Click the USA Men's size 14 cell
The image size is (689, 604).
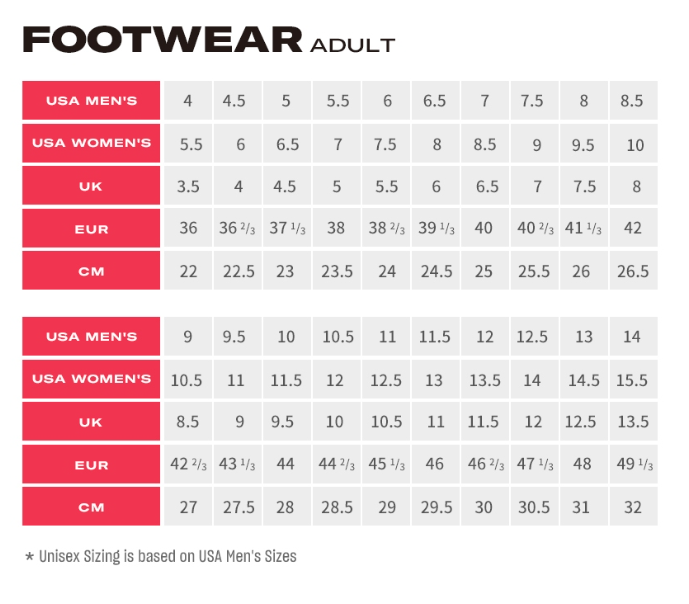[x=633, y=337]
